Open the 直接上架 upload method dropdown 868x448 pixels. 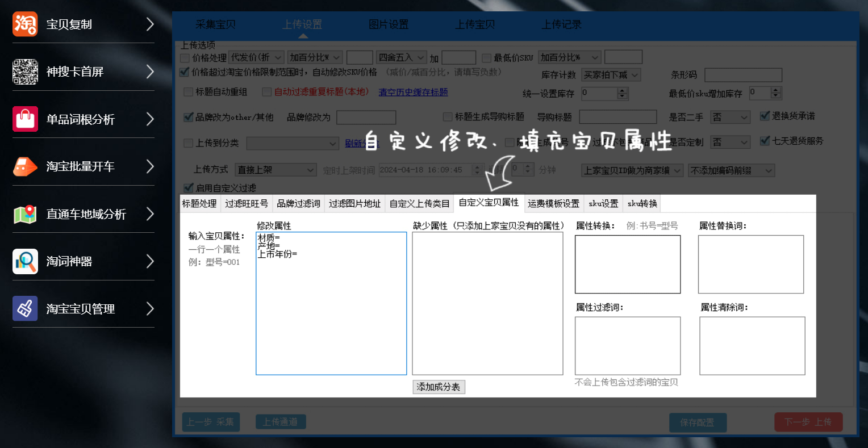click(276, 170)
